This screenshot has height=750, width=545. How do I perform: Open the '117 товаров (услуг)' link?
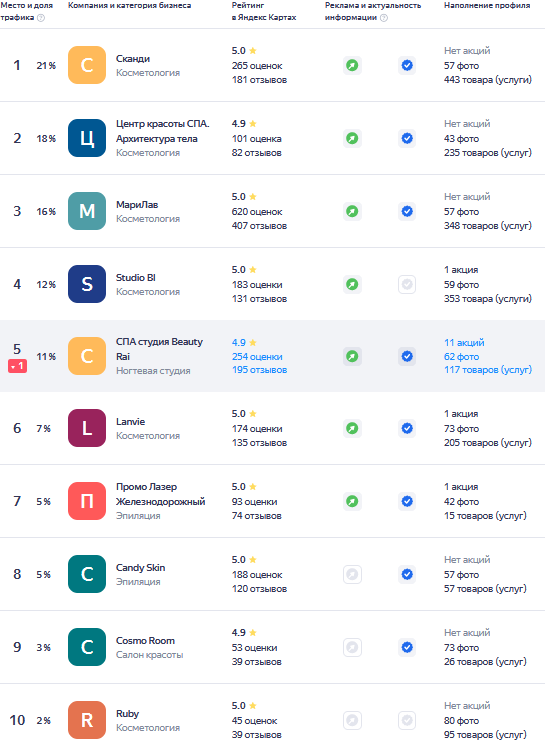488,370
